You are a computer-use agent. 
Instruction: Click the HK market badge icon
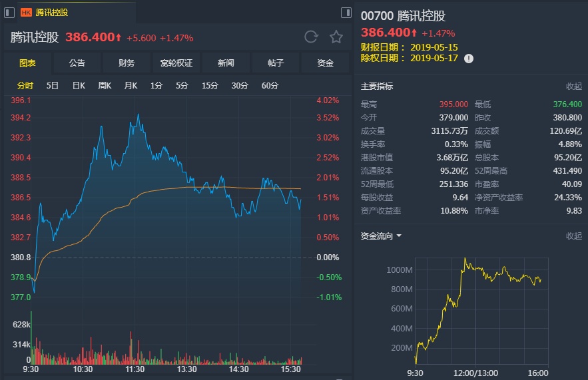point(26,13)
